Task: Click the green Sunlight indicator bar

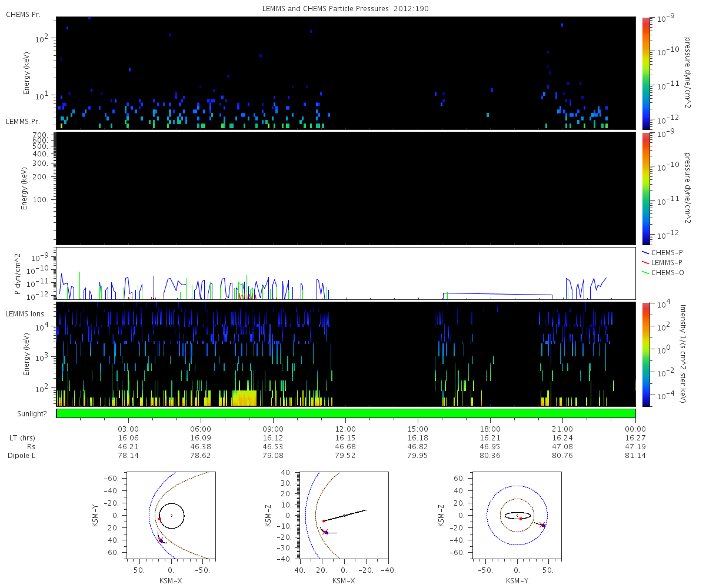Action: [x=346, y=413]
